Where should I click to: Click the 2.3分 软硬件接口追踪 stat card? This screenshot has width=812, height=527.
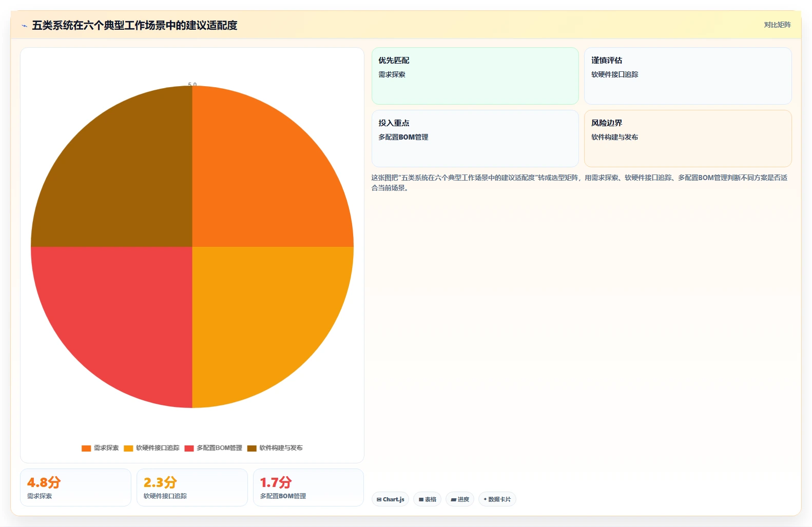192,487
